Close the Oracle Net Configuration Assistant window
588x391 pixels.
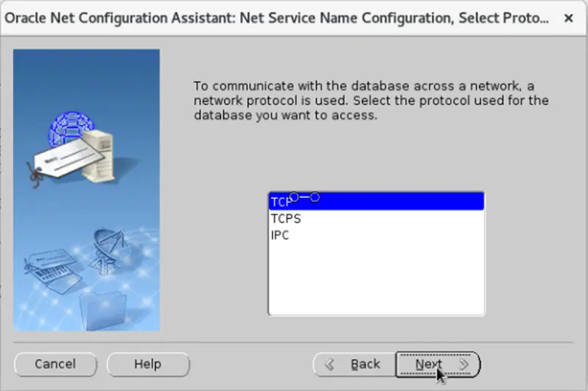pos(569,18)
